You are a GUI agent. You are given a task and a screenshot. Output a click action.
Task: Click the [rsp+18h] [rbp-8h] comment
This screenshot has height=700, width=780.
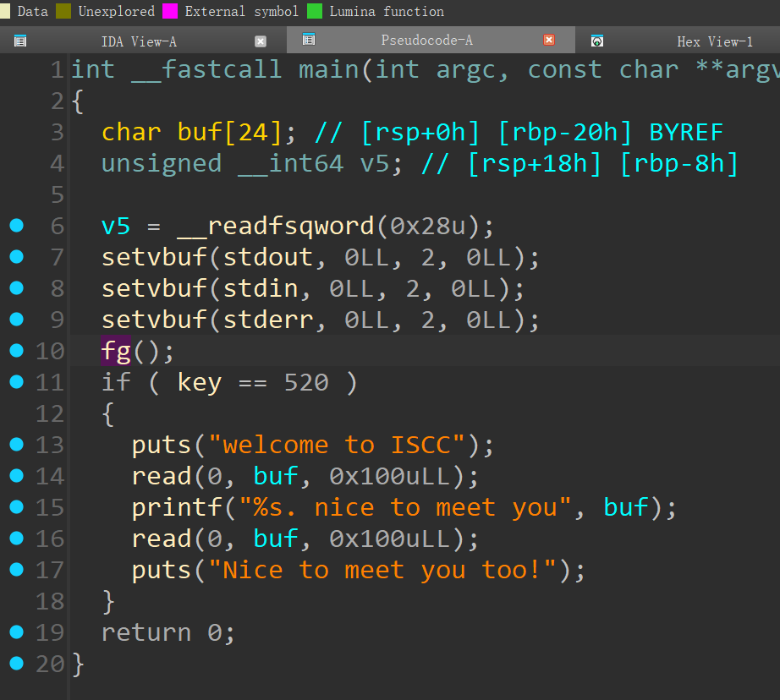[603, 164]
